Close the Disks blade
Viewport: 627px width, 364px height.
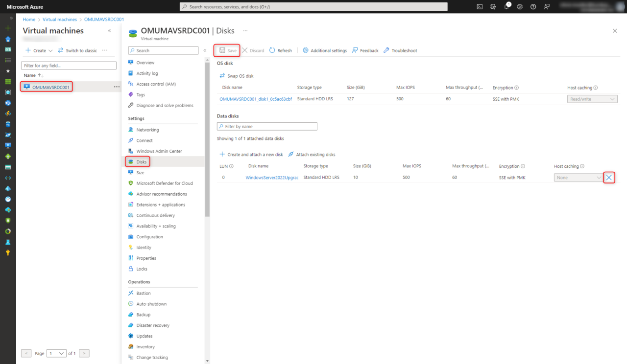click(615, 31)
